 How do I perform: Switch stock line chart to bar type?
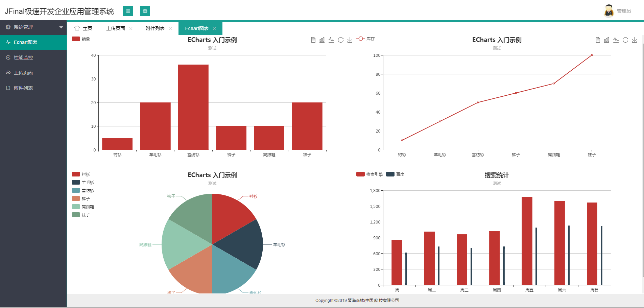point(607,40)
